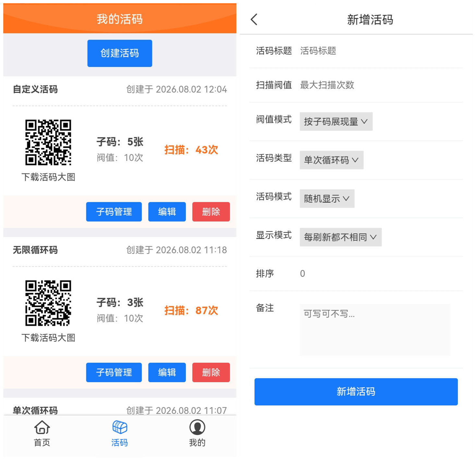Edit the 无限循环码 entry
Screen dimensions: 476x460
click(167, 373)
